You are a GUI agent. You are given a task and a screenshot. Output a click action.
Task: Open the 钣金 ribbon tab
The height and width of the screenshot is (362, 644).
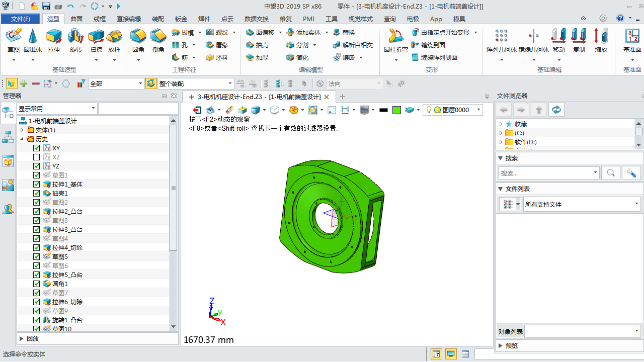pyautogui.click(x=180, y=19)
